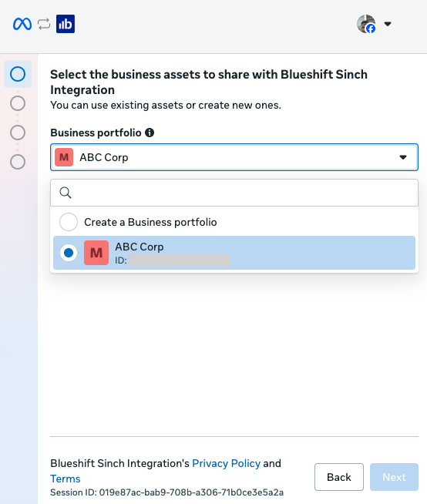Click the Business portfolio info icon
The width and height of the screenshot is (427, 504).
(x=150, y=133)
